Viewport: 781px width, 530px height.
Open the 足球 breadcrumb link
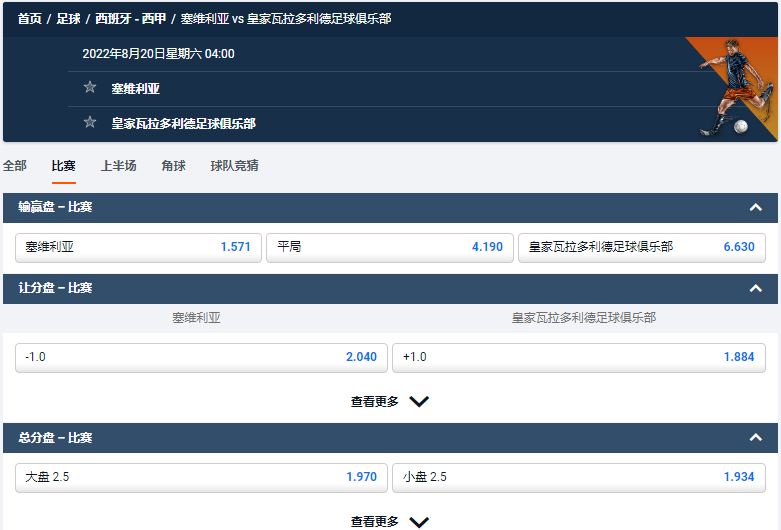click(x=68, y=19)
